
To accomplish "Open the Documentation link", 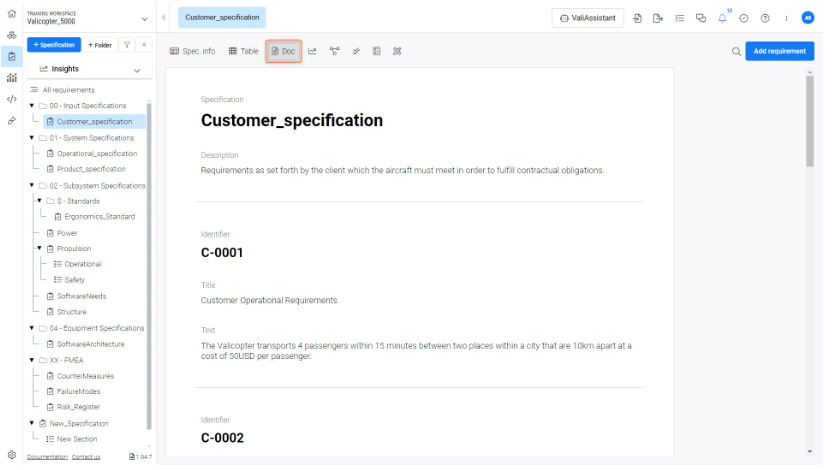I will (x=47, y=457).
